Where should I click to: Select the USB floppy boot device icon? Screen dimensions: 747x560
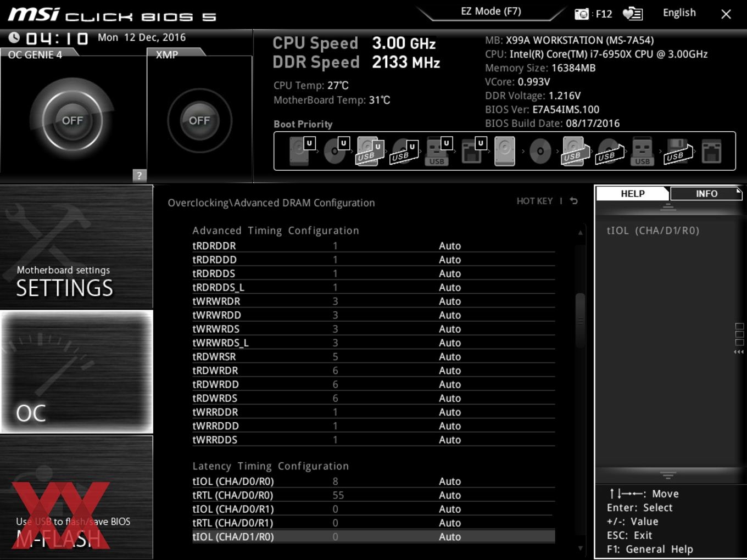pyautogui.click(x=678, y=152)
